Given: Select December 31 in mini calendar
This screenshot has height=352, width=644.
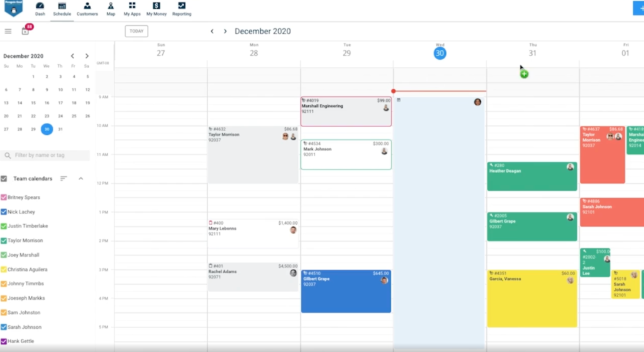Looking at the screenshot, I should 60,129.
